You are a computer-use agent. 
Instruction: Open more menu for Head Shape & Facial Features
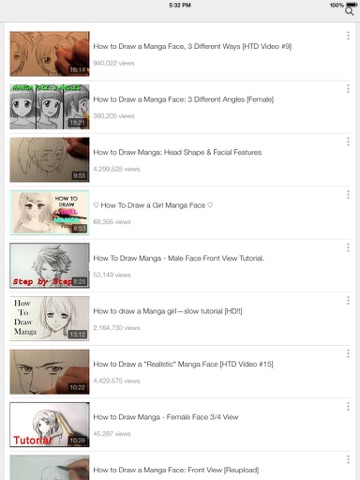[x=348, y=142]
